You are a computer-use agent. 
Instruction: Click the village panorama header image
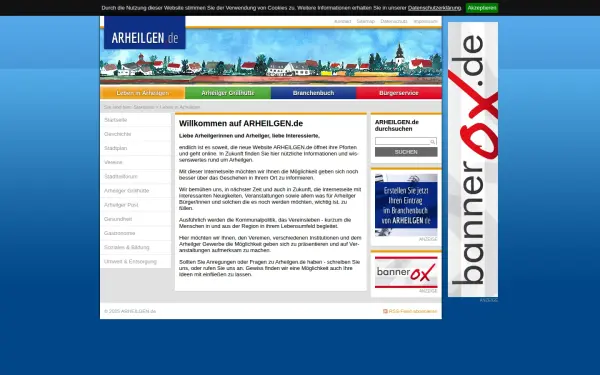pyautogui.click(x=271, y=57)
